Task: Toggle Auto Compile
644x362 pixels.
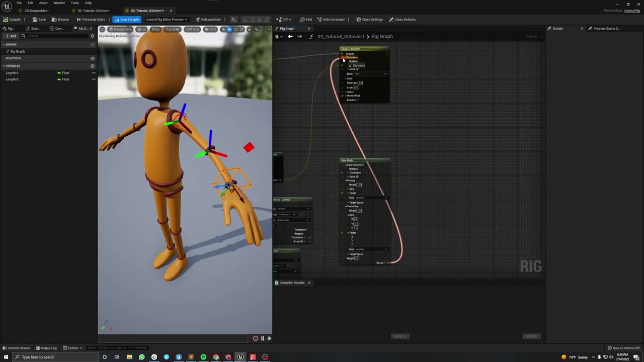Action: [127, 20]
